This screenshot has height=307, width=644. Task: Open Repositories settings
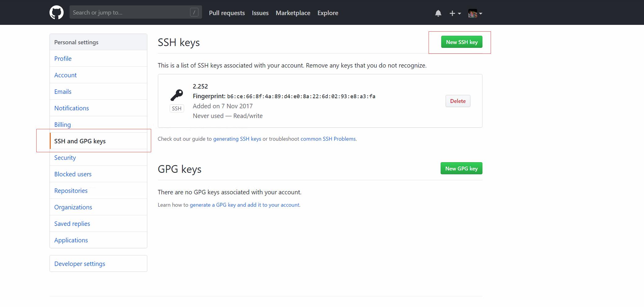pos(98,190)
